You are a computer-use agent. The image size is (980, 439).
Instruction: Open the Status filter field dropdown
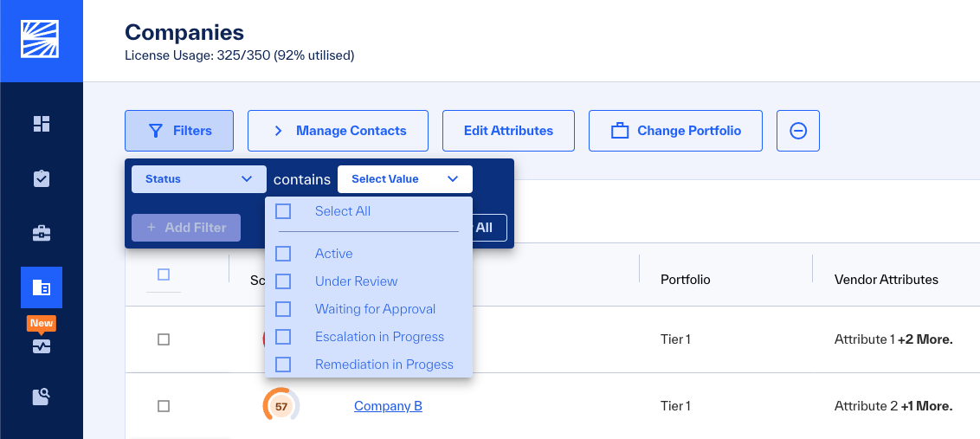pyautogui.click(x=199, y=179)
